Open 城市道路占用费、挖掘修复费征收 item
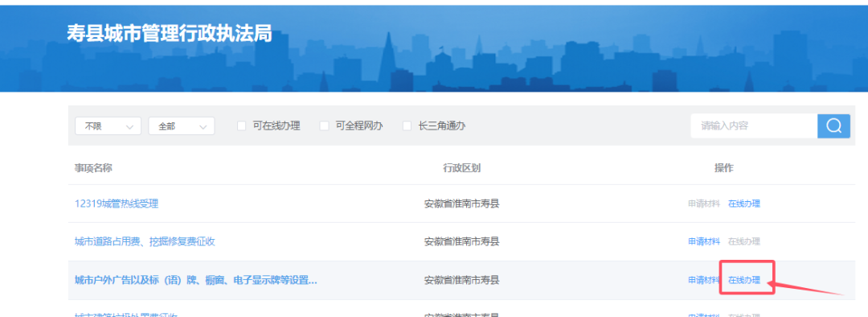 coord(145,241)
